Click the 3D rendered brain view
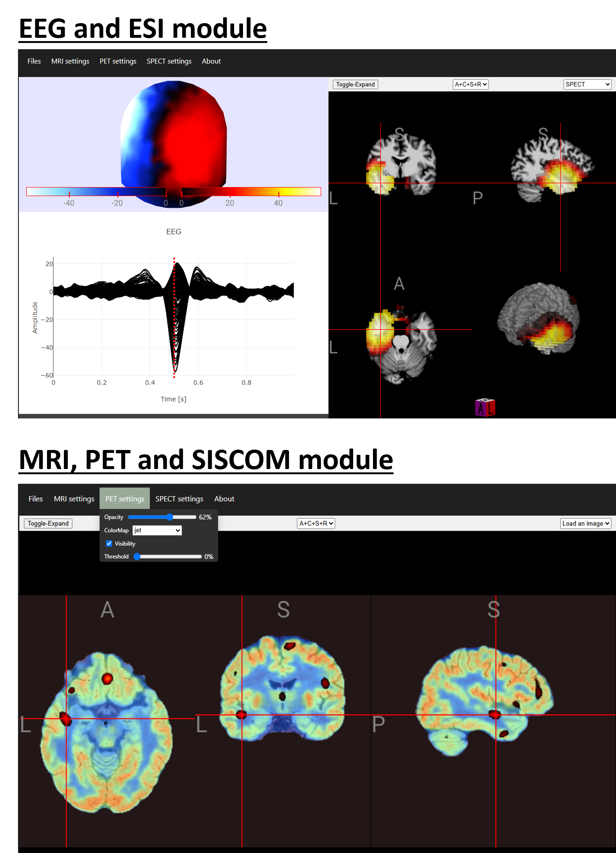The height and width of the screenshot is (853, 616). coord(538,318)
